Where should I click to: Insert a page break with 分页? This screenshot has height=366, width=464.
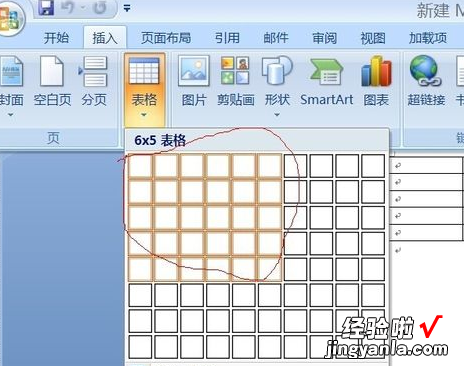tap(94, 82)
